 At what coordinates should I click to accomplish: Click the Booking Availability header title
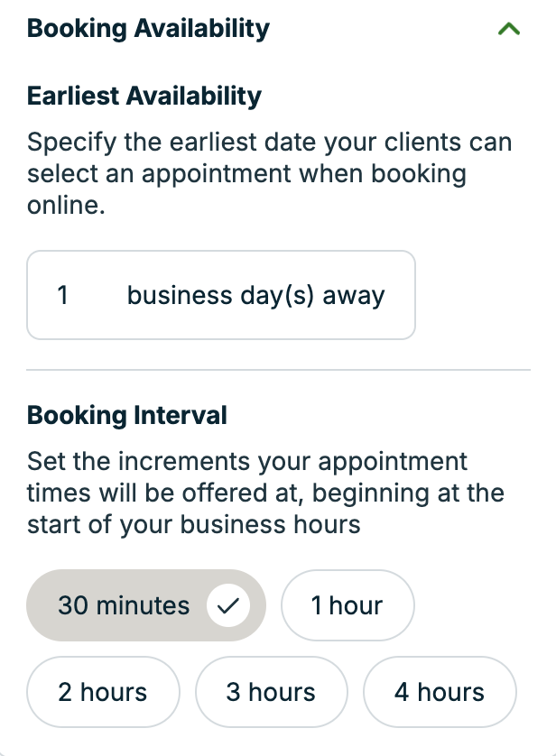tap(148, 29)
